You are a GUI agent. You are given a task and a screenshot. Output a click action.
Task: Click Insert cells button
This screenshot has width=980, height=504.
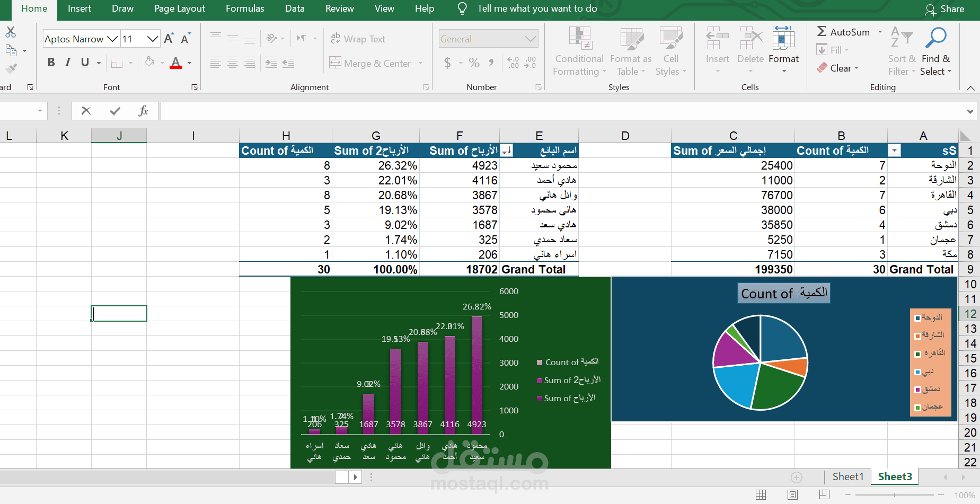pyautogui.click(x=718, y=51)
